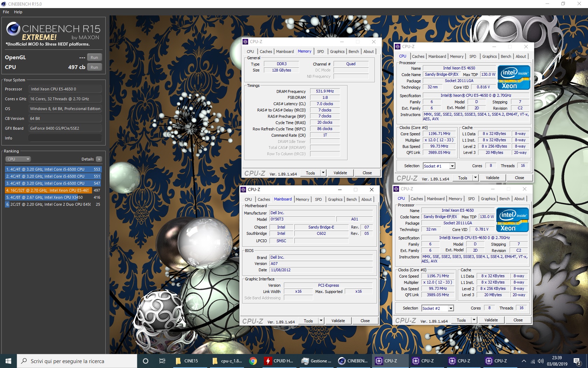Show hidden tray icons chevron
This screenshot has width=588, height=368.
[524, 361]
